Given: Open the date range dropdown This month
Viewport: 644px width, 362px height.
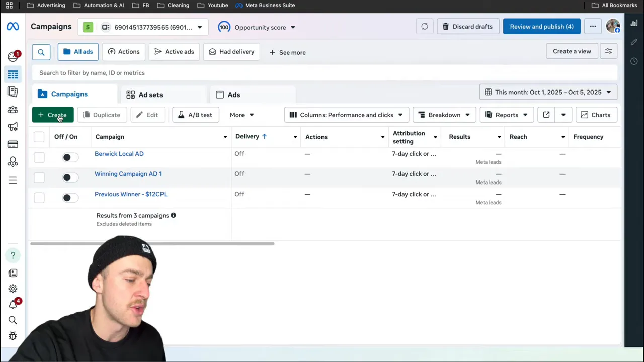Looking at the screenshot, I should click(548, 92).
